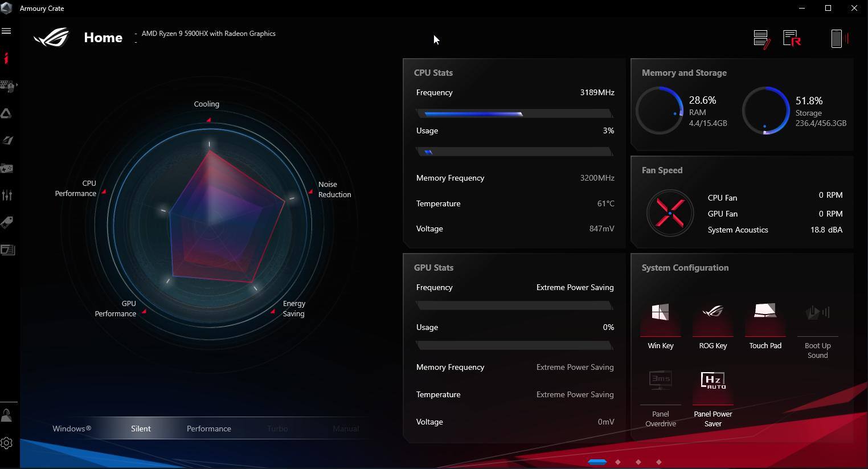The image size is (868, 469).
Task: Open the user profile icon in sidebar
Action: tap(7, 415)
